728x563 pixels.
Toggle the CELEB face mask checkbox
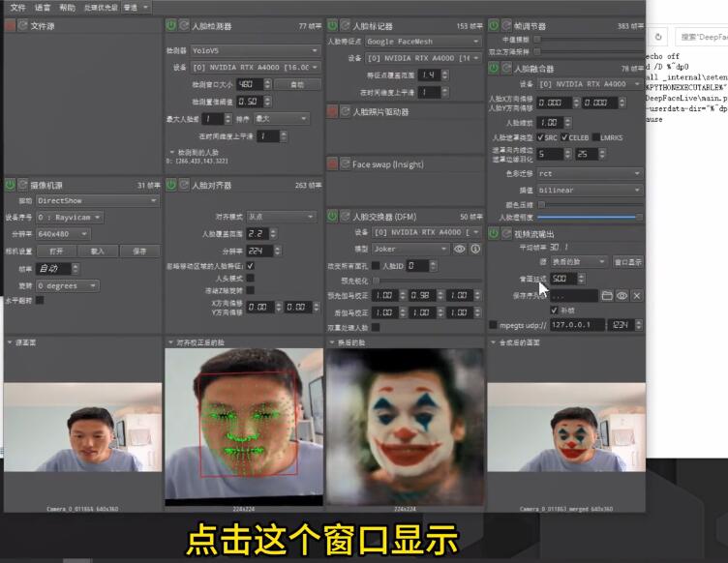(564, 137)
